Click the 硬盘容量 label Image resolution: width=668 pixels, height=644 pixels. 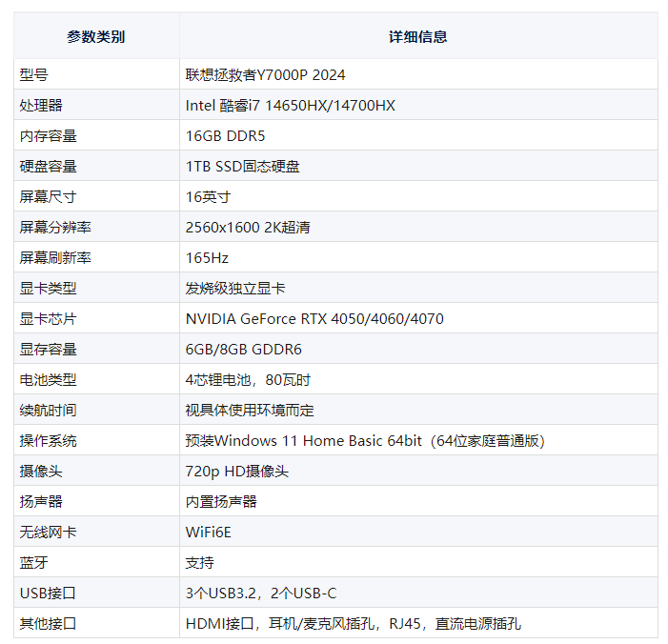coord(49,166)
